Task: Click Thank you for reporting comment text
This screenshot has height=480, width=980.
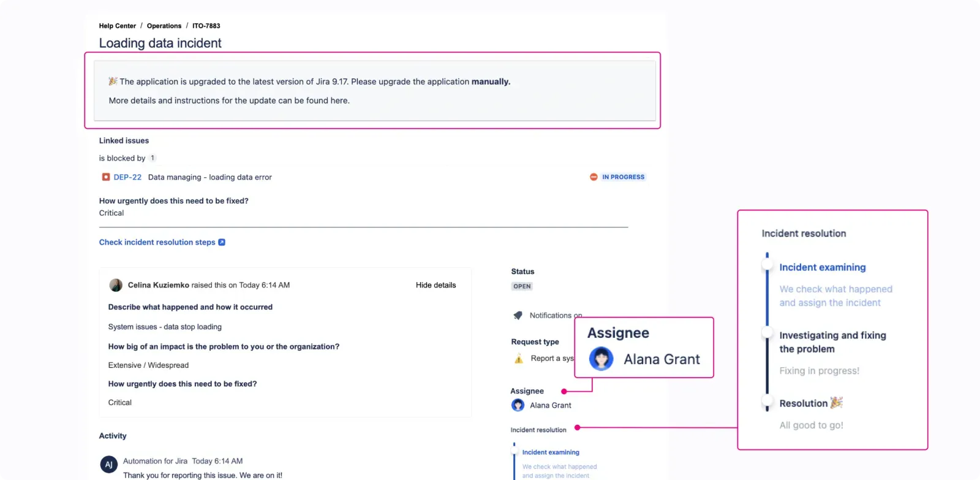Action: tap(203, 475)
